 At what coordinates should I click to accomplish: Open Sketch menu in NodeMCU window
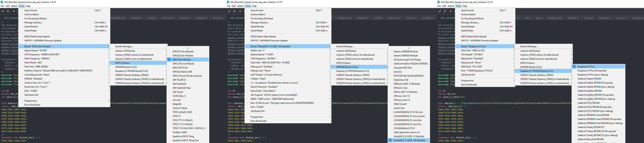240,6
